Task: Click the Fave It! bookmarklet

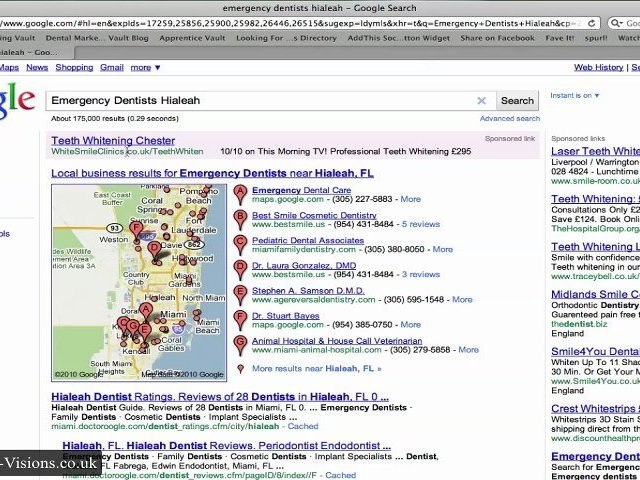Action: point(560,38)
